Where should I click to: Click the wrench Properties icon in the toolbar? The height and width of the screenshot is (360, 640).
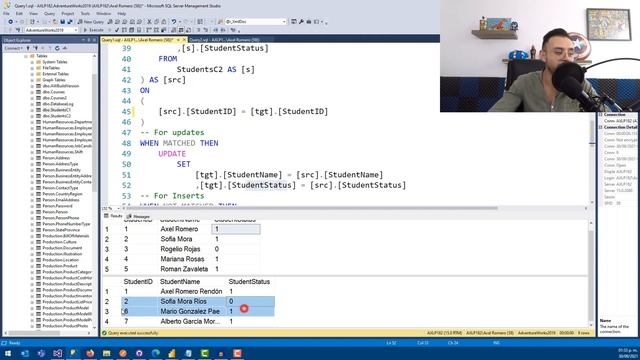[x=301, y=22]
